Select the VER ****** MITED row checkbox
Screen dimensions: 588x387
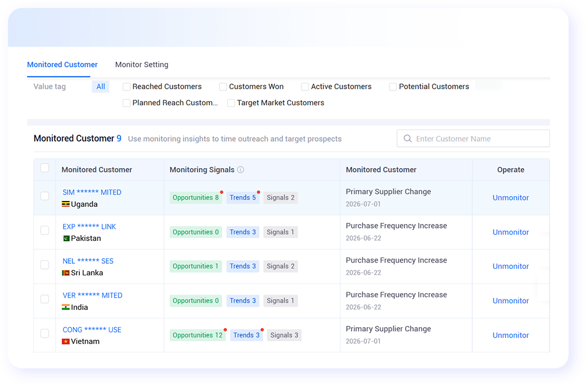point(45,299)
